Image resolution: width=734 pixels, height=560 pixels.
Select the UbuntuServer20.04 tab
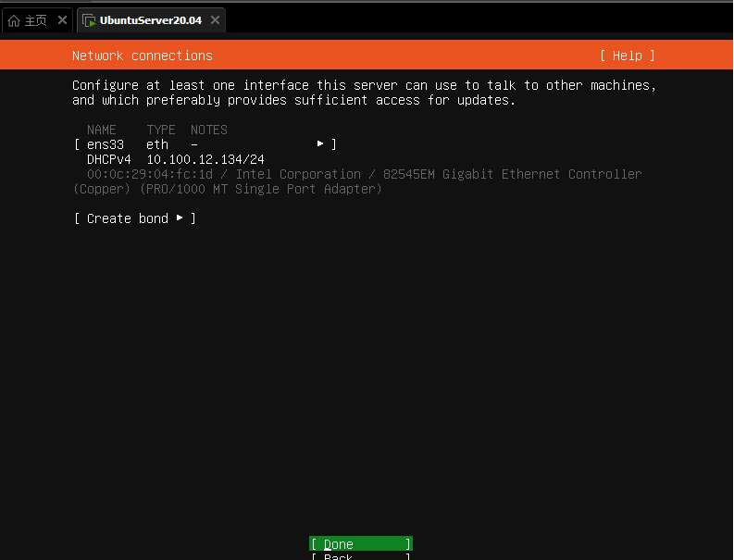(151, 20)
